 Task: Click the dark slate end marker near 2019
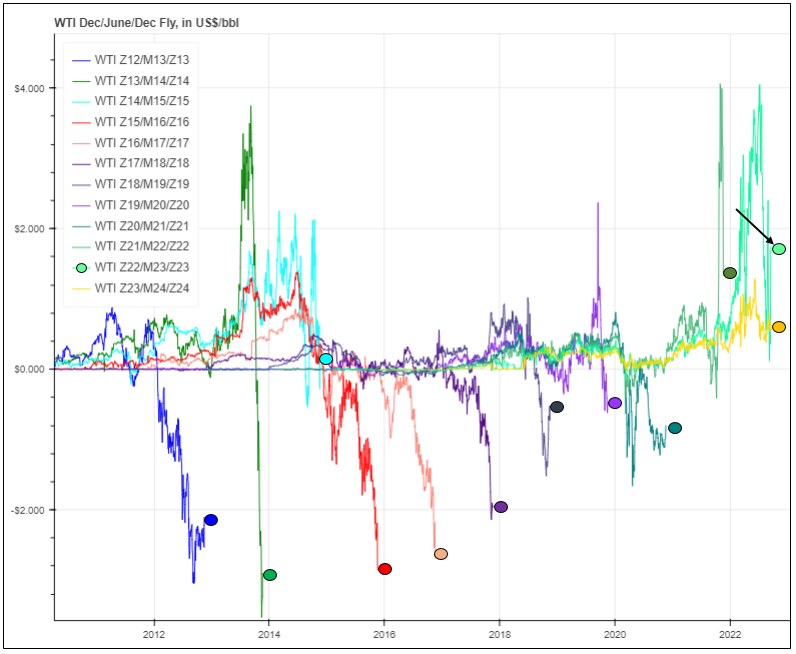557,407
